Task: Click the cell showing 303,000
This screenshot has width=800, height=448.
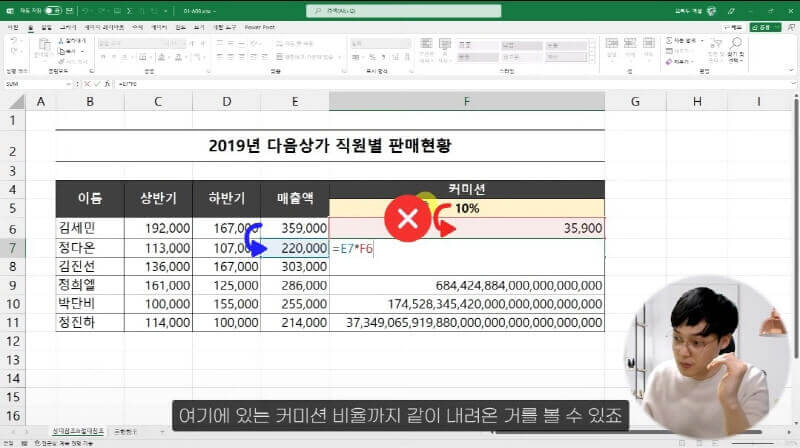Action: pos(295,266)
